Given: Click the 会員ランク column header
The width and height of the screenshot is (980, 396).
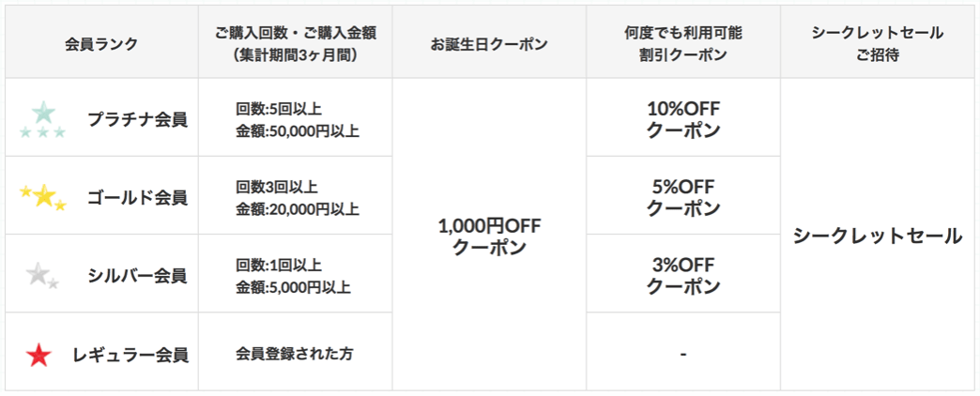Looking at the screenshot, I should [101, 44].
